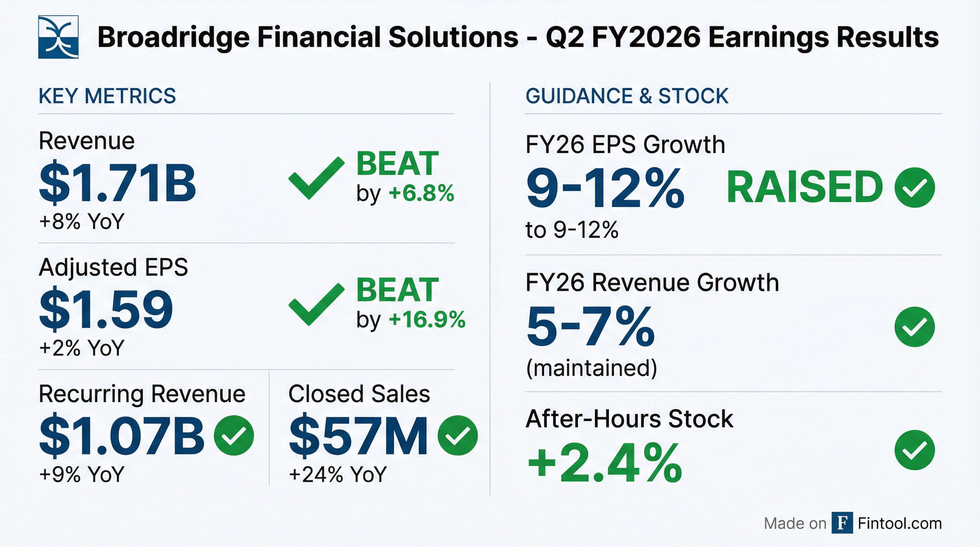This screenshot has height=547, width=980.
Task: Click the +2.4% after-hours stock value
Action: [605, 463]
